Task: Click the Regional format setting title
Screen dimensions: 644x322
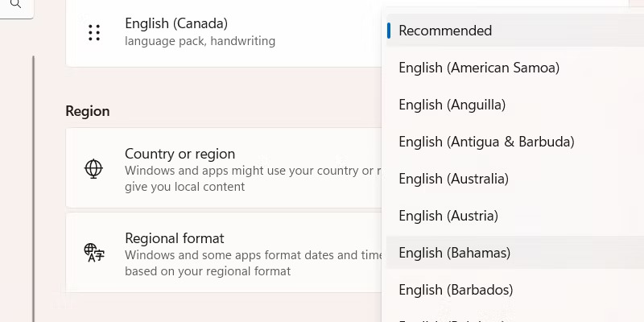Action: 175,238
